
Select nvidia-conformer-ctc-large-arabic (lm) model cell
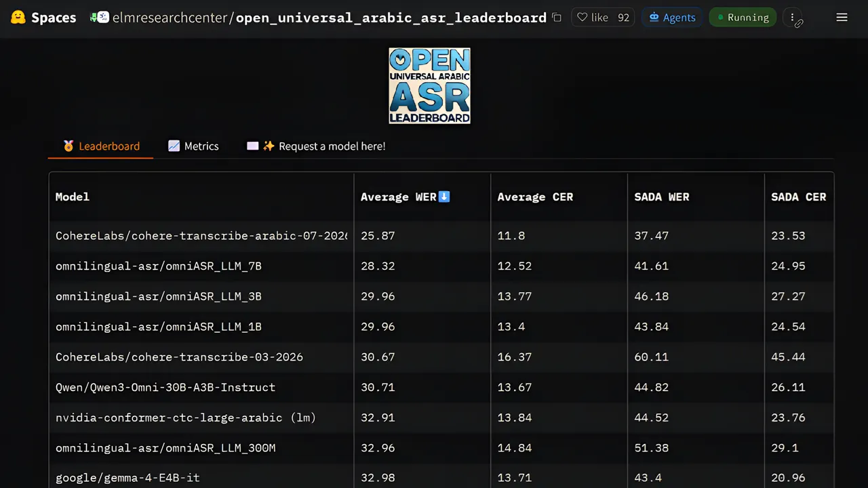pyautogui.click(x=201, y=418)
